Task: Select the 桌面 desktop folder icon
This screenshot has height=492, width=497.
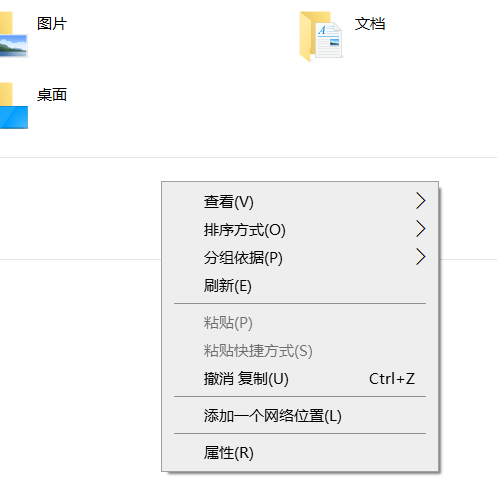Action: (x=13, y=106)
